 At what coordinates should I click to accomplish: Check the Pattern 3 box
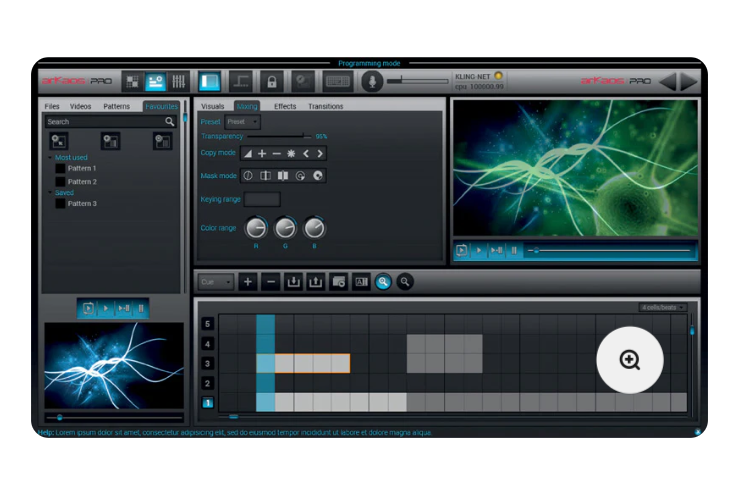pos(60,203)
